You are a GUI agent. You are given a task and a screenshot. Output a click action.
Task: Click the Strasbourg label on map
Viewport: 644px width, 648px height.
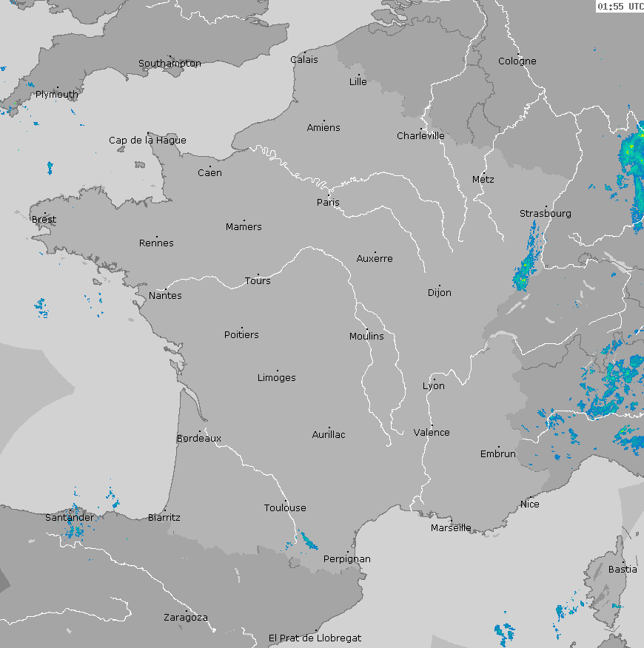point(545,214)
